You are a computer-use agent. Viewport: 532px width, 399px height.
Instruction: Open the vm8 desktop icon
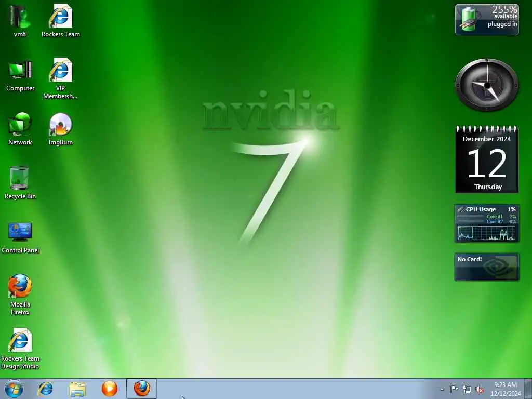(20, 20)
